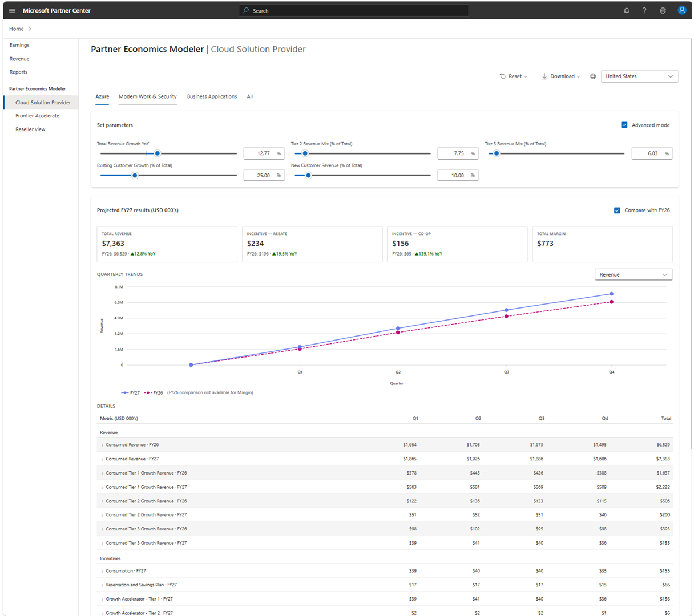This screenshot has height=616, width=694.
Task: Expand Consumed Tier 1 Growth Revenue · FY26
Action: click(x=102, y=473)
